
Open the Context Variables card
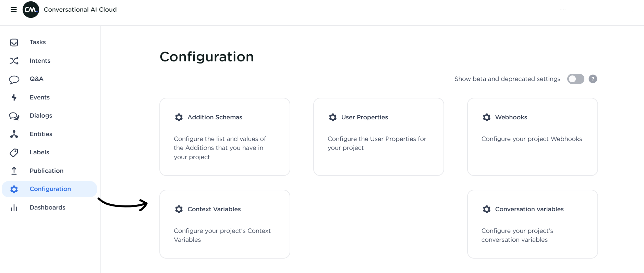pyautogui.click(x=225, y=224)
